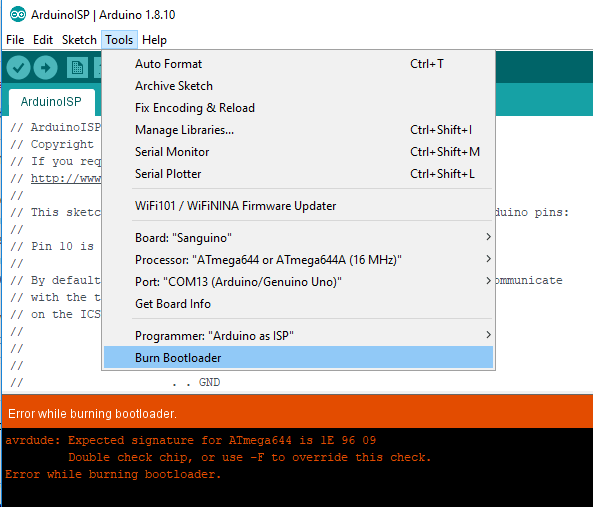Viewport: 593px width, 507px height.
Task: Click the "// If you req" comment line
Action: pyautogui.click(x=56, y=161)
